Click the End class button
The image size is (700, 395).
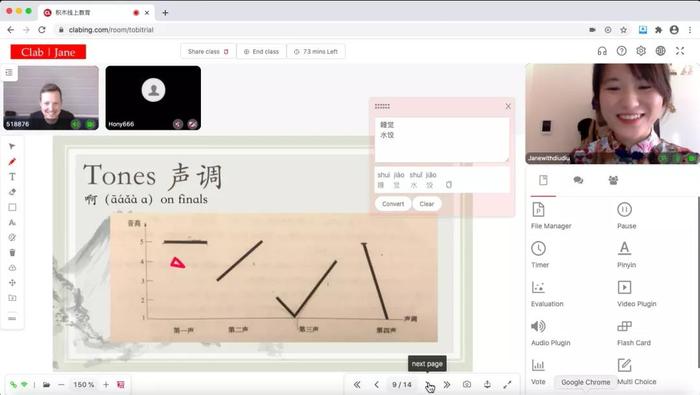[x=261, y=52]
